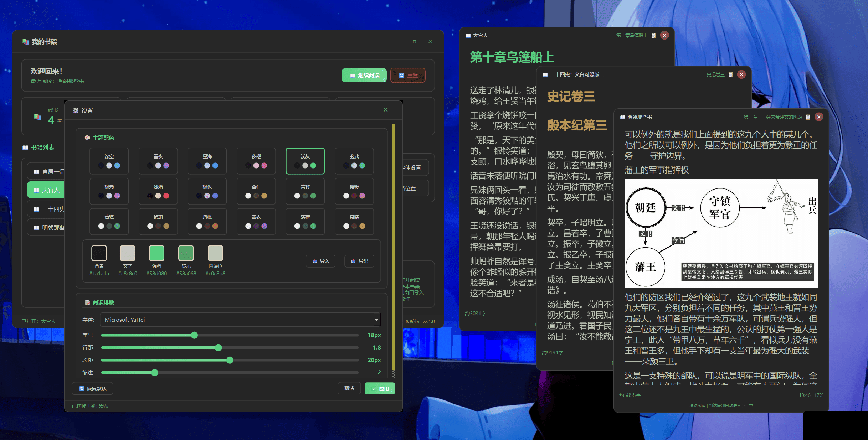Select the 炭灰 theme preset
868x440 pixels.
pyautogui.click(x=305, y=161)
